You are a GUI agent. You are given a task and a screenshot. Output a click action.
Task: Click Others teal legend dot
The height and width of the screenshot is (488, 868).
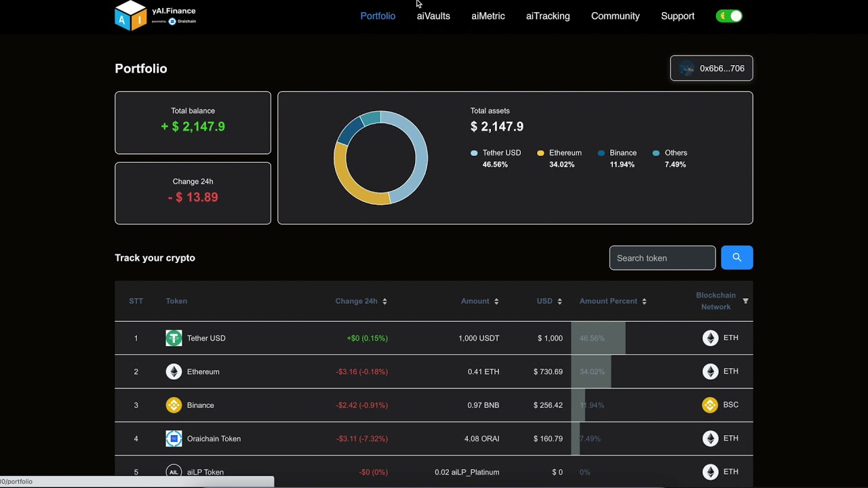[x=656, y=153]
